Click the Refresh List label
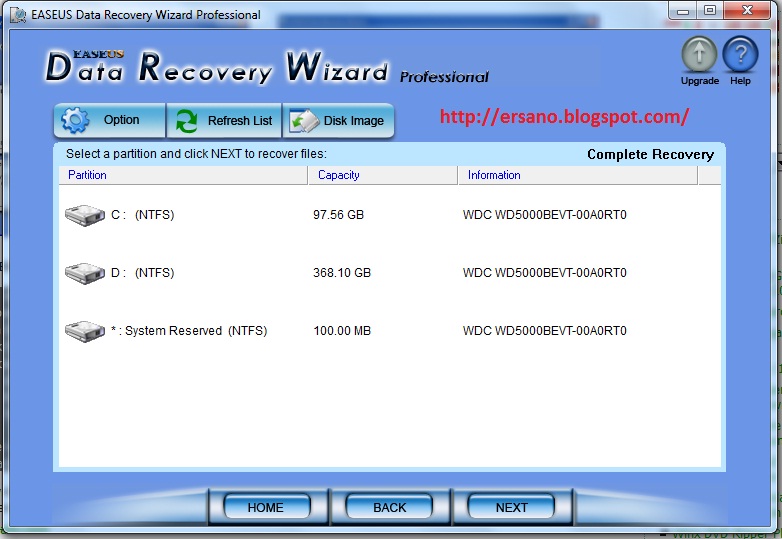Image resolution: width=782 pixels, height=539 pixels. (240, 121)
